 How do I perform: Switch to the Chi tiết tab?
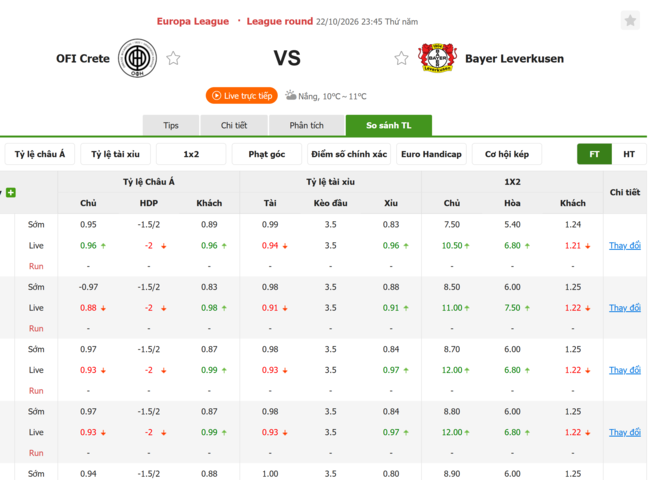[x=234, y=125]
